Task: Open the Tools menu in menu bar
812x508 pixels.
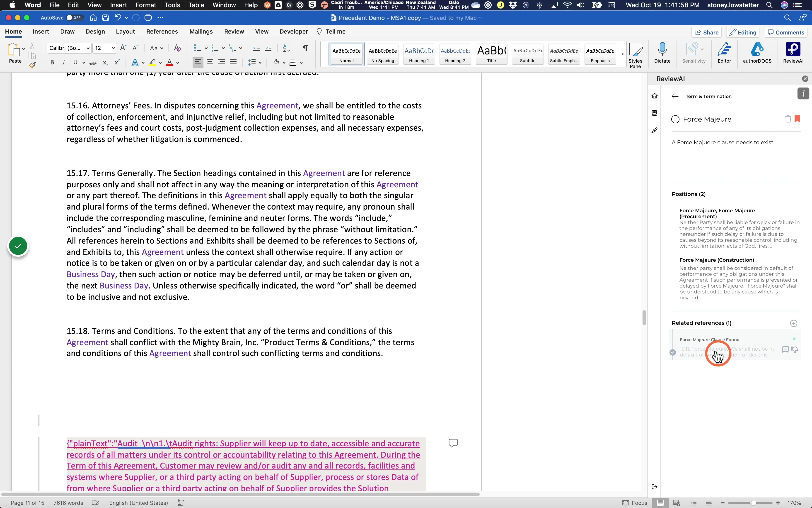Action: 172,5
